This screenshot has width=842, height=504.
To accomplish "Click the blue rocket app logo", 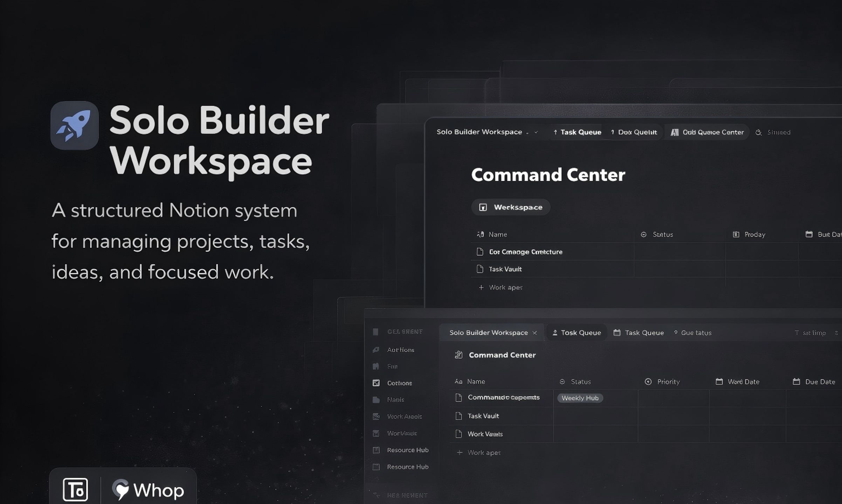I will [75, 125].
